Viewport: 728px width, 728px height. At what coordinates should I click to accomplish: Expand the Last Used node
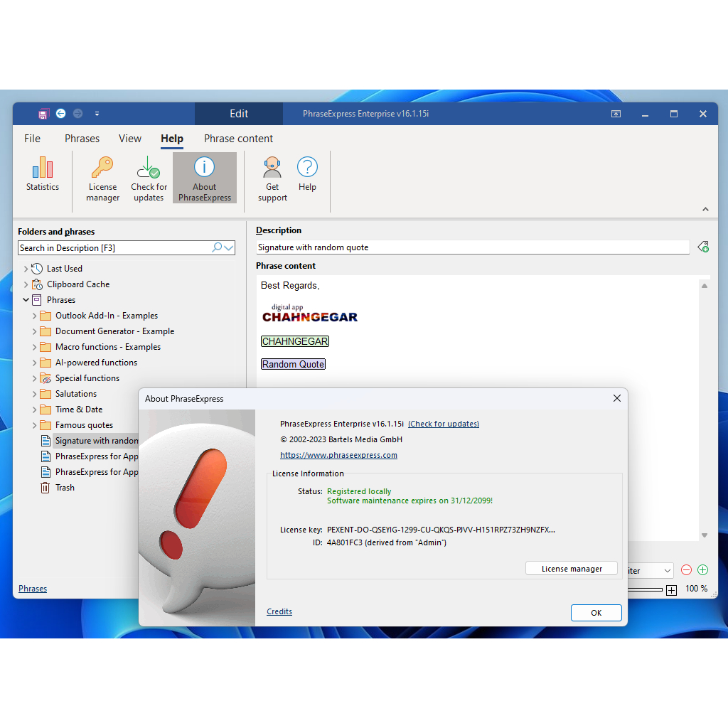26,269
